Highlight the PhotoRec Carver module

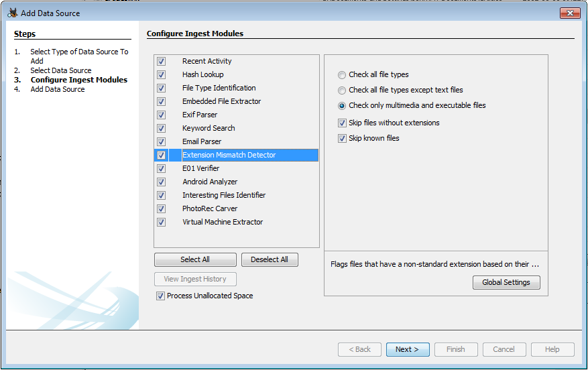[x=210, y=209]
